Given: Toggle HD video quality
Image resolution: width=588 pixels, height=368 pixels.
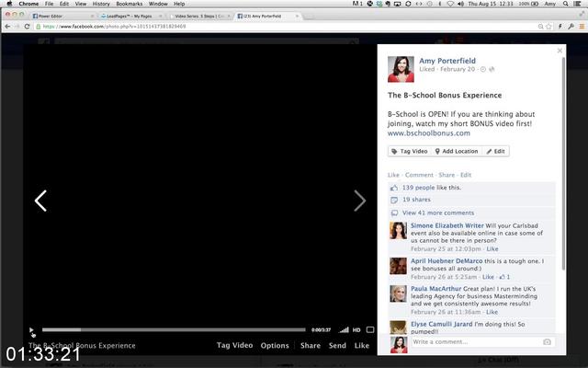Looking at the screenshot, I should click(356, 330).
